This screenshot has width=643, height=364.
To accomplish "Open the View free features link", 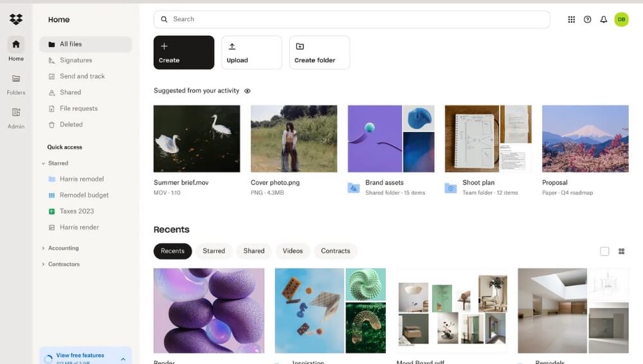I will pyautogui.click(x=80, y=355).
